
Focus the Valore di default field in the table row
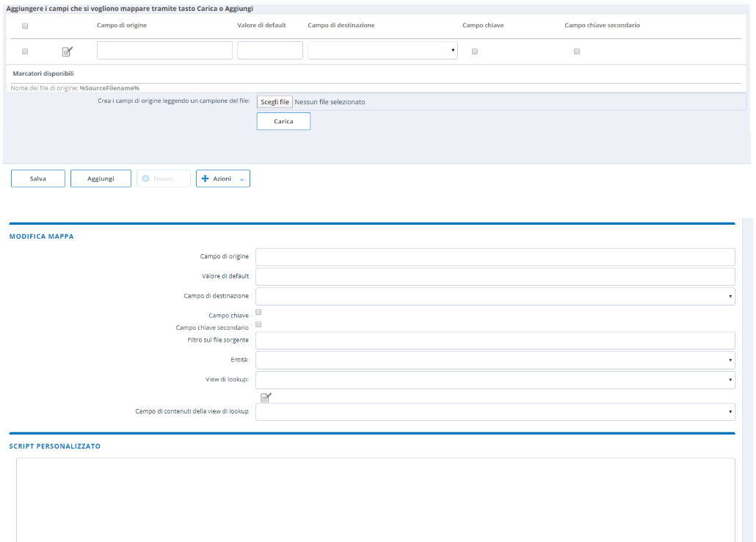click(270, 50)
